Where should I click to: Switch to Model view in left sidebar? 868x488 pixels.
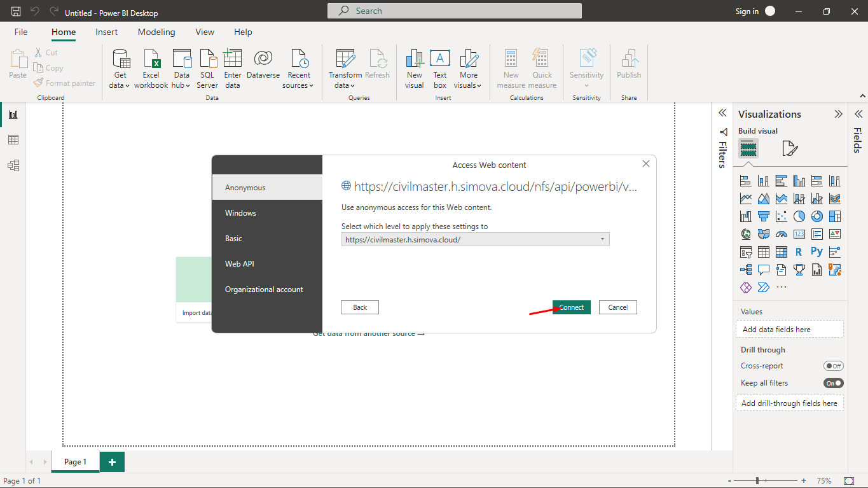[x=13, y=165]
